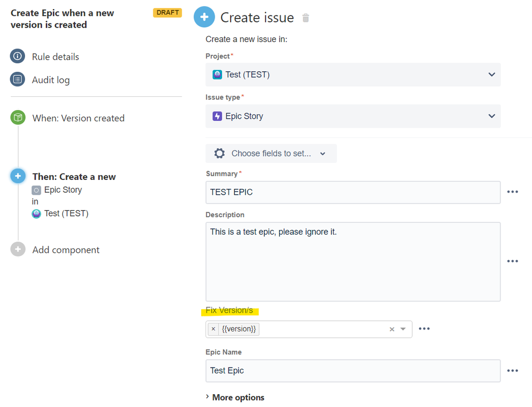Viewport: 532px width, 407px height.
Task: Clear all Fix Version/s values
Action: coord(392,329)
